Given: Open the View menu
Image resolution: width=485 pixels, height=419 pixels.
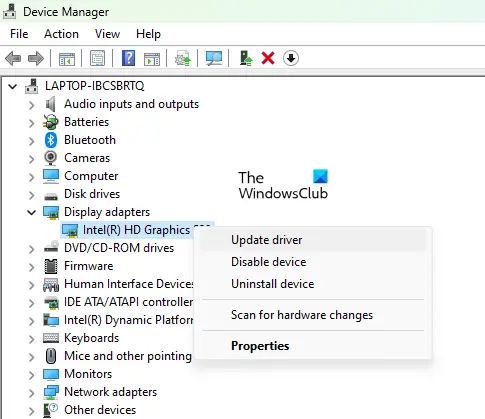Looking at the screenshot, I should 107,34.
